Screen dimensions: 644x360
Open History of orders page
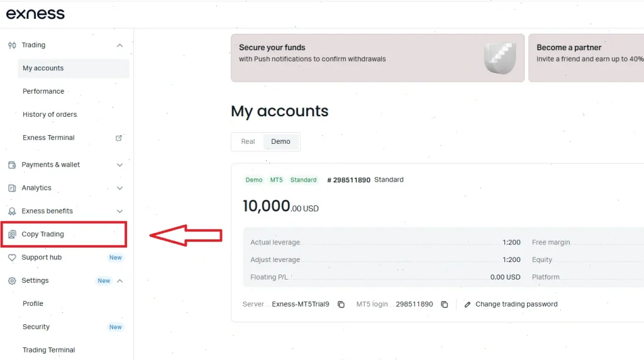[50, 114]
